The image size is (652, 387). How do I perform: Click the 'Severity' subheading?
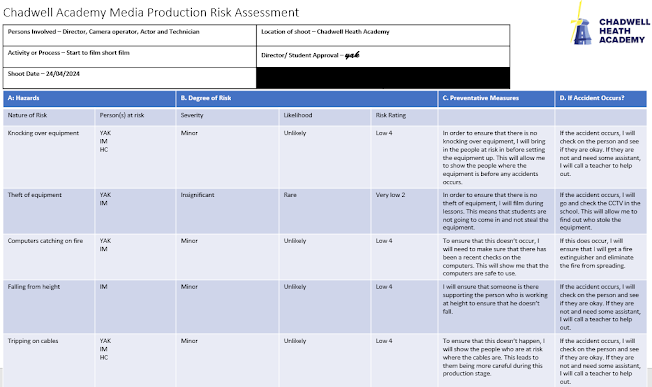coord(192,115)
